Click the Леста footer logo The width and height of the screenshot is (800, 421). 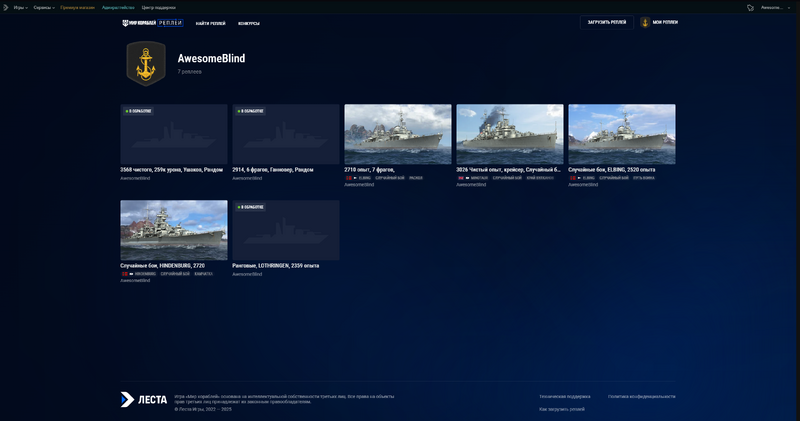click(x=144, y=400)
